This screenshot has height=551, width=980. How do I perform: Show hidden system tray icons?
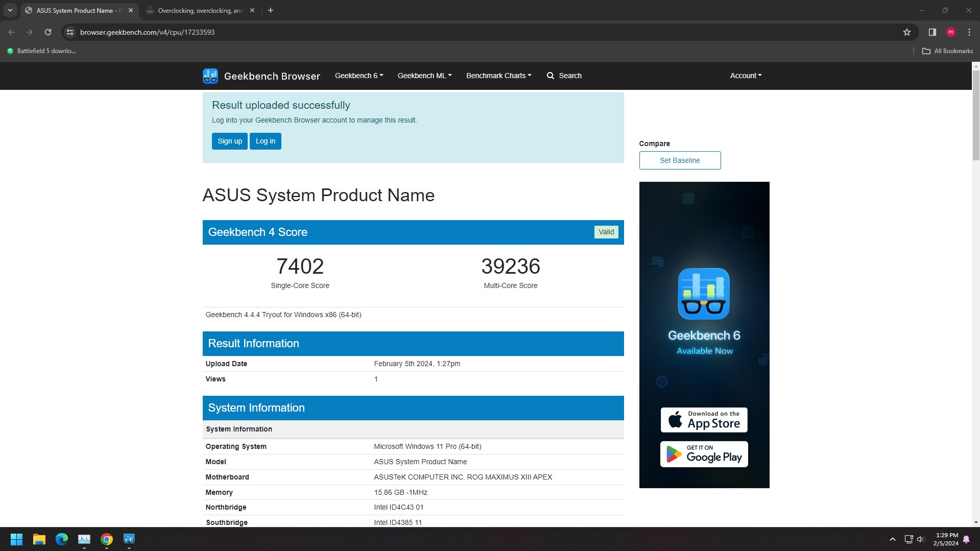coord(892,539)
